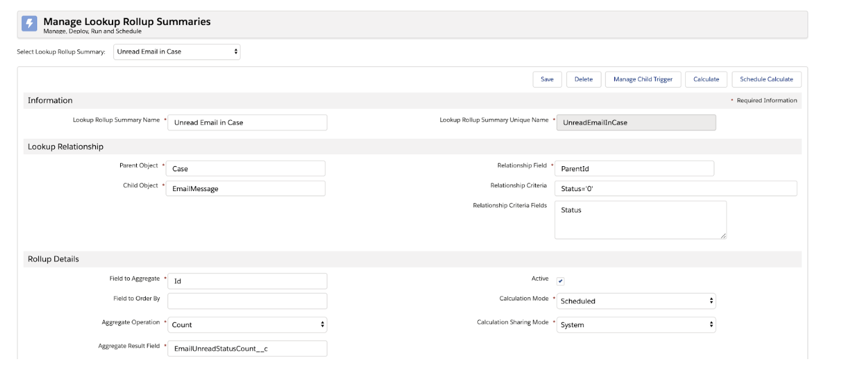Run the Calculate button
This screenshot has height=386, width=868.
point(706,79)
